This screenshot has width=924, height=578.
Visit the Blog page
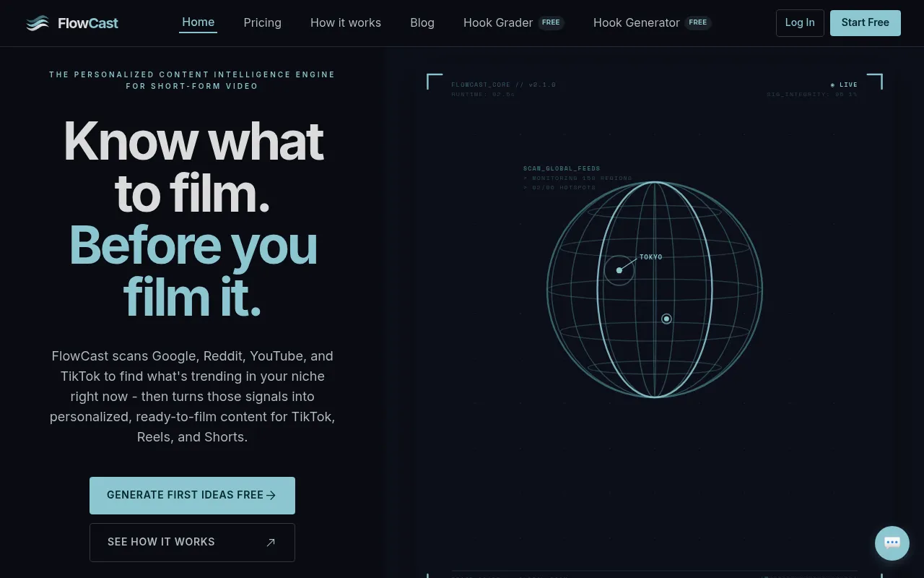point(422,23)
